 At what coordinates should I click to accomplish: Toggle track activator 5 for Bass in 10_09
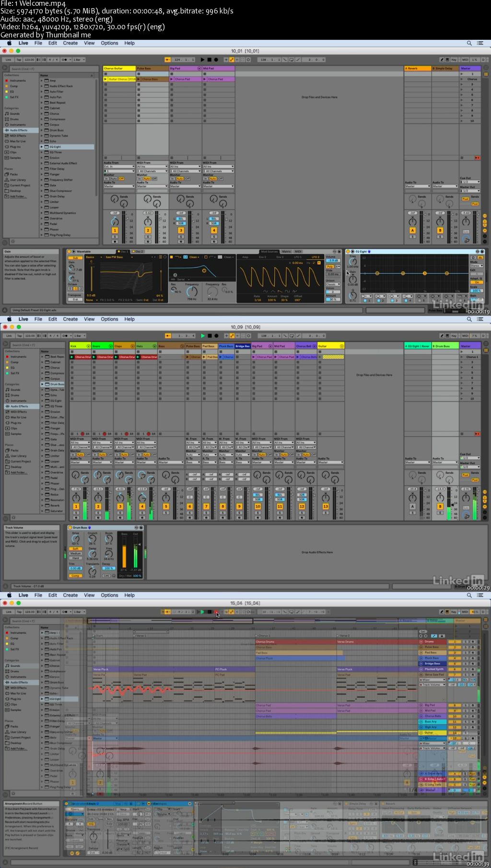tap(165, 507)
